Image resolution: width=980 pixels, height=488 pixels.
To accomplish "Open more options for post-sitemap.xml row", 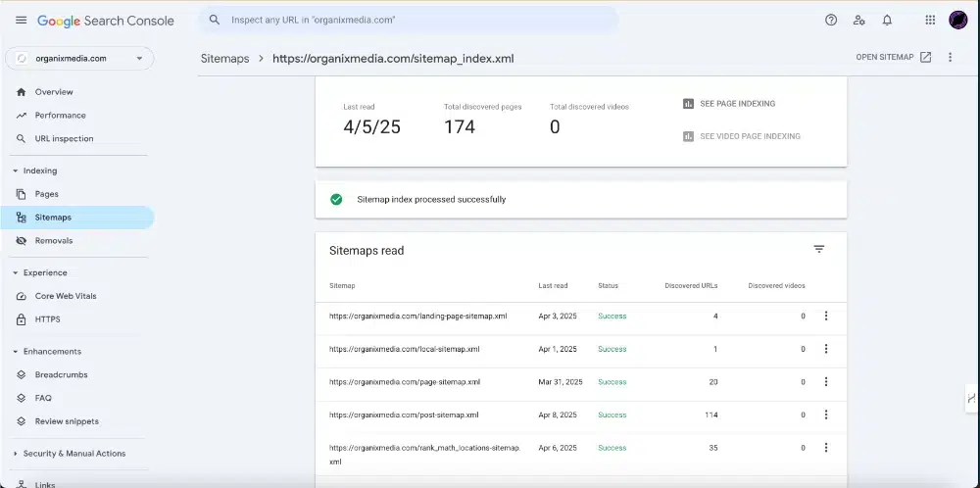I will point(825,415).
